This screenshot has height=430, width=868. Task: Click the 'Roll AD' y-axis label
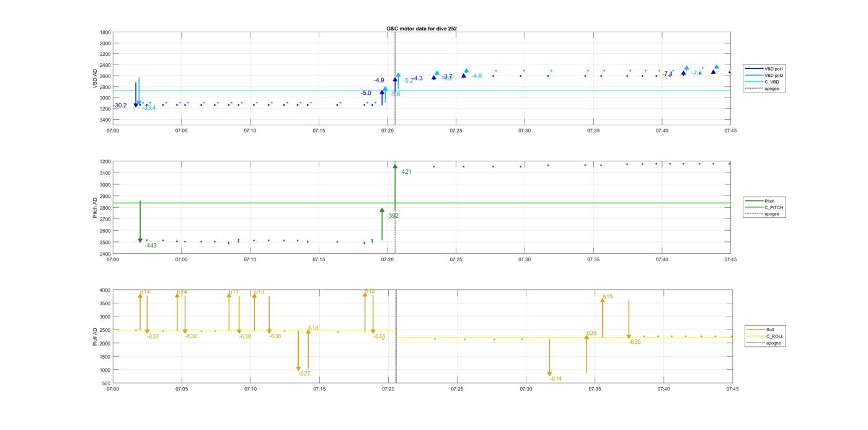95,336
